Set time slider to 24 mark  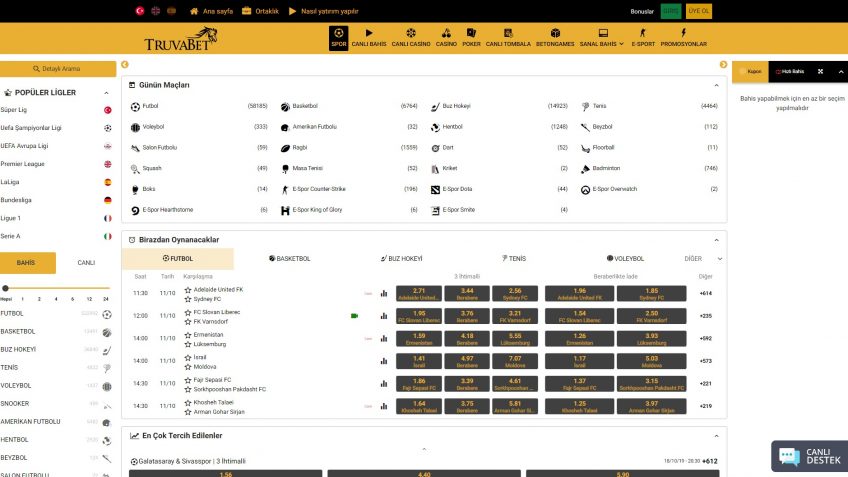coord(106,299)
